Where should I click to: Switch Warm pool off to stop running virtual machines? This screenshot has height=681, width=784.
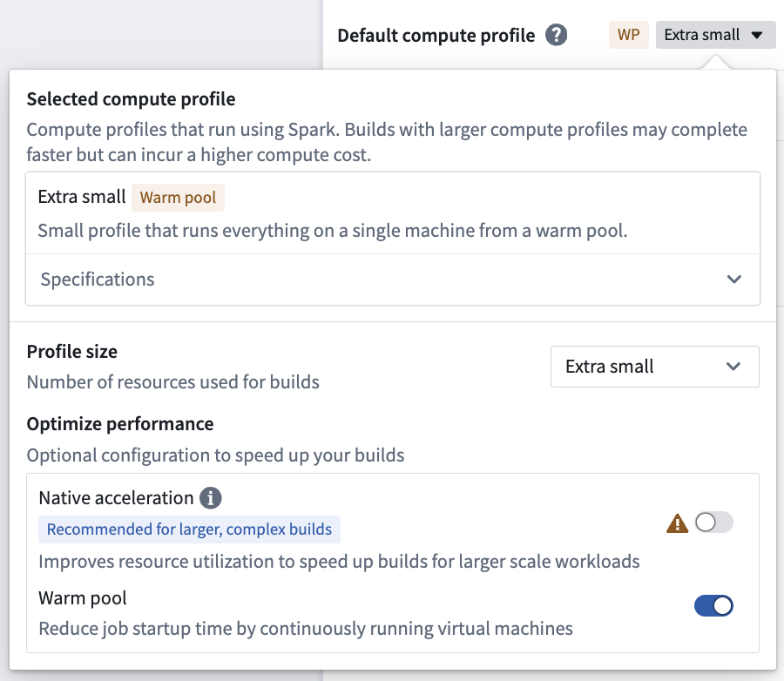pyautogui.click(x=713, y=605)
